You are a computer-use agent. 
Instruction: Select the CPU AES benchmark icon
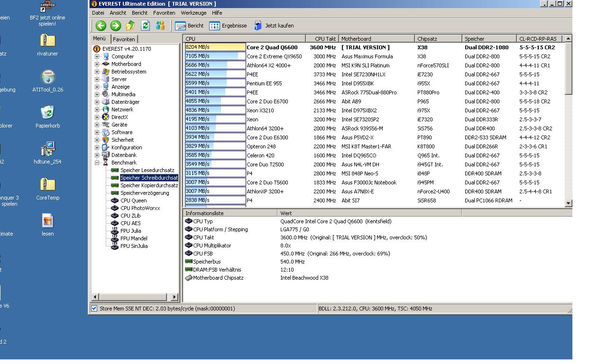point(115,223)
